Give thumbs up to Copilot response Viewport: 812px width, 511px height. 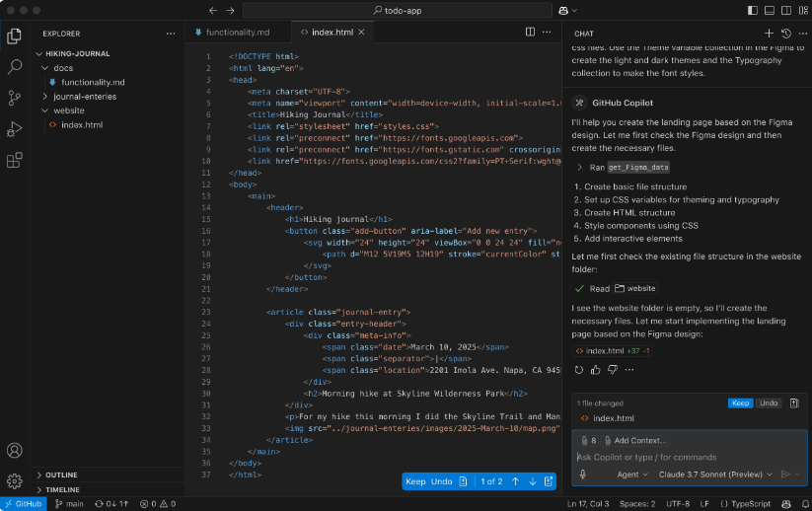click(596, 370)
